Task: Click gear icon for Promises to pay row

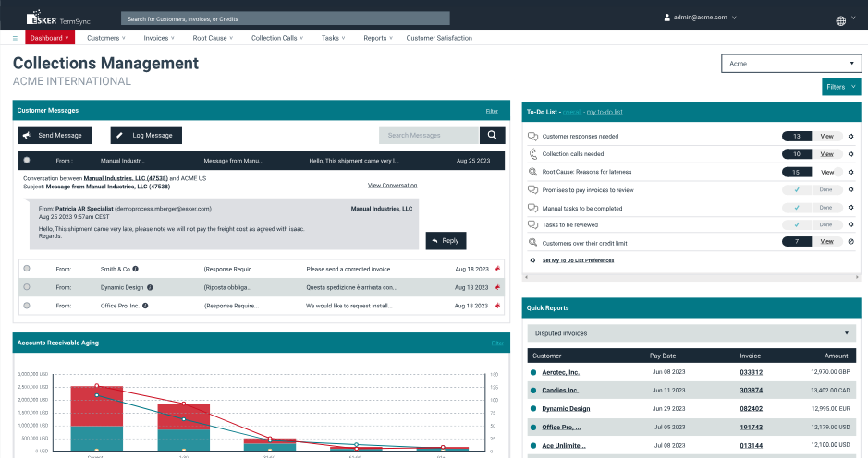Action: (x=850, y=189)
